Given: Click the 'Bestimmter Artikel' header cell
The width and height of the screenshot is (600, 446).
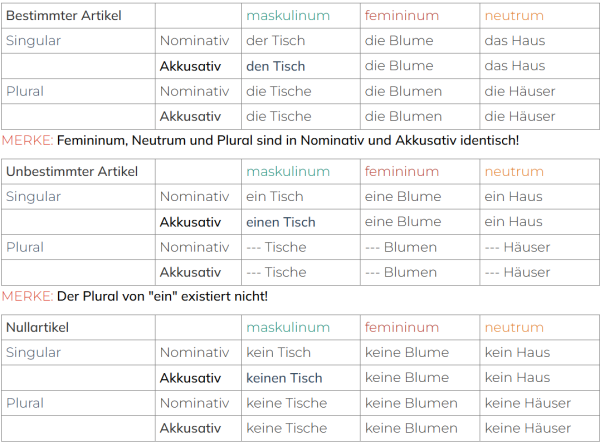Looking at the screenshot, I should coord(78,16).
